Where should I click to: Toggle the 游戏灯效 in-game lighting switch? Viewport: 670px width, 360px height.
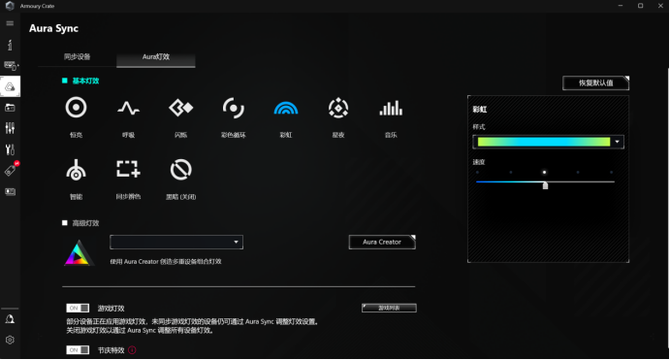[78, 308]
